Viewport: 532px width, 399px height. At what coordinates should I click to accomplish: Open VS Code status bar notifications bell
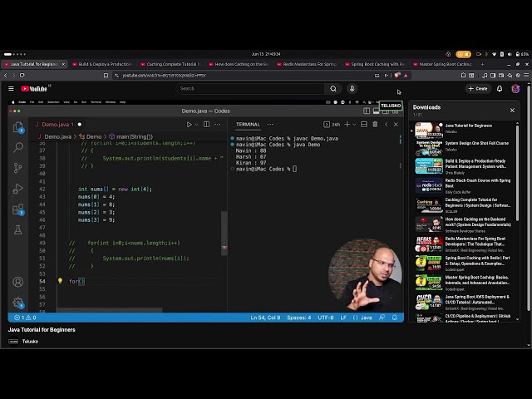coord(394,318)
